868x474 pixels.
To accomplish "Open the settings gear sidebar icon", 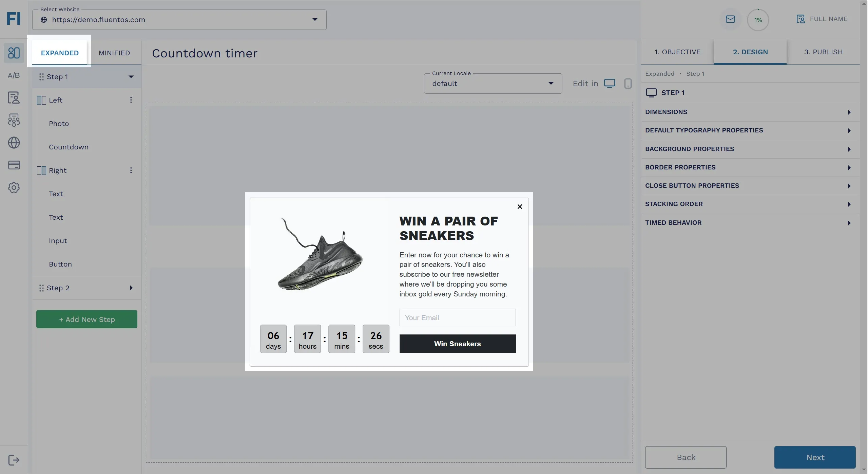I will (x=14, y=188).
